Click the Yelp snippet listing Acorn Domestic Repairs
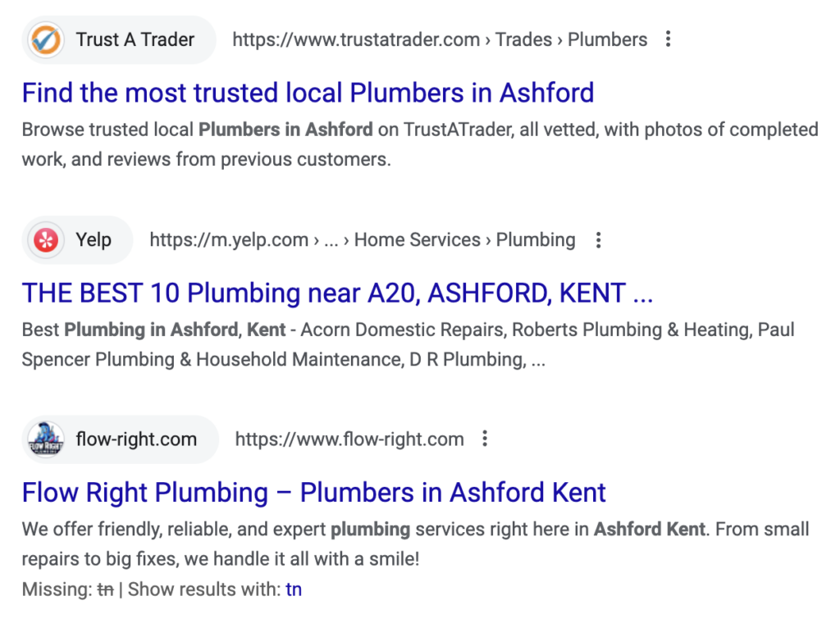The height and width of the screenshot is (637, 840). 408,344
